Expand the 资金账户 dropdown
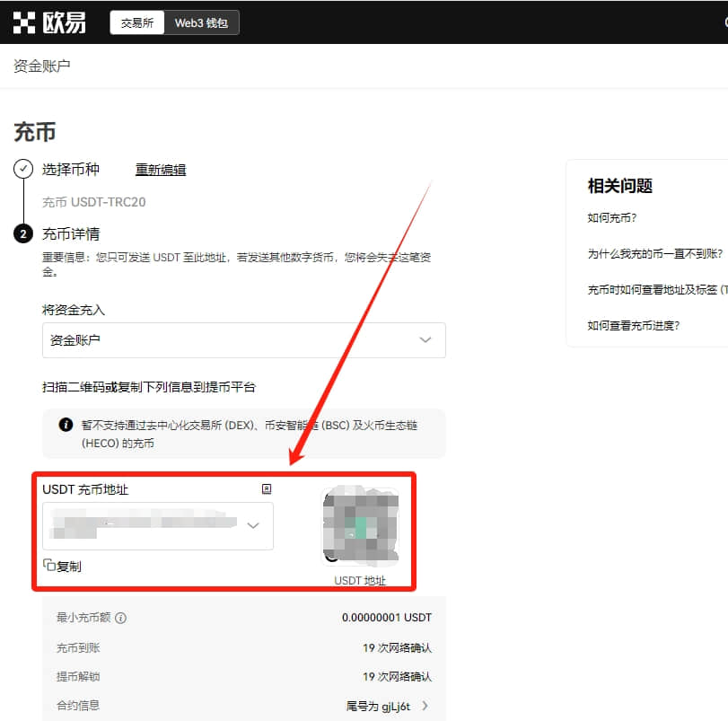This screenshot has width=728, height=721. tap(244, 339)
